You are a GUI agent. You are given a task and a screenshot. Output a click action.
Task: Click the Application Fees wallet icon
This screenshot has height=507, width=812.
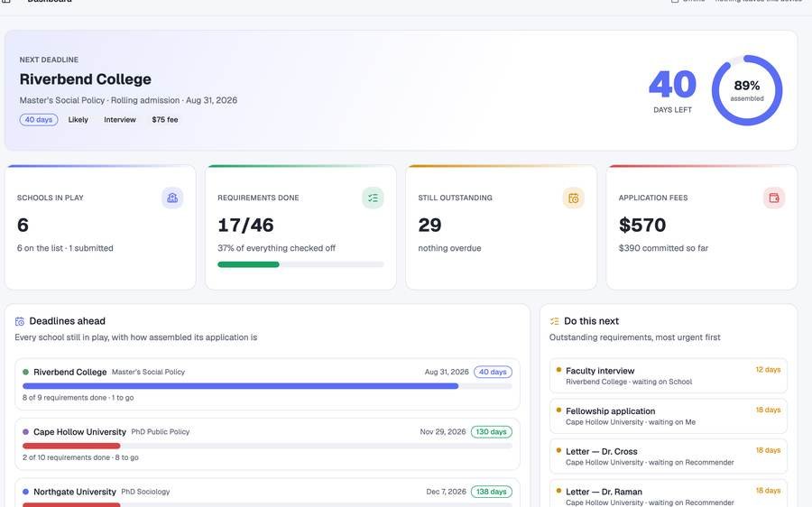tap(774, 198)
